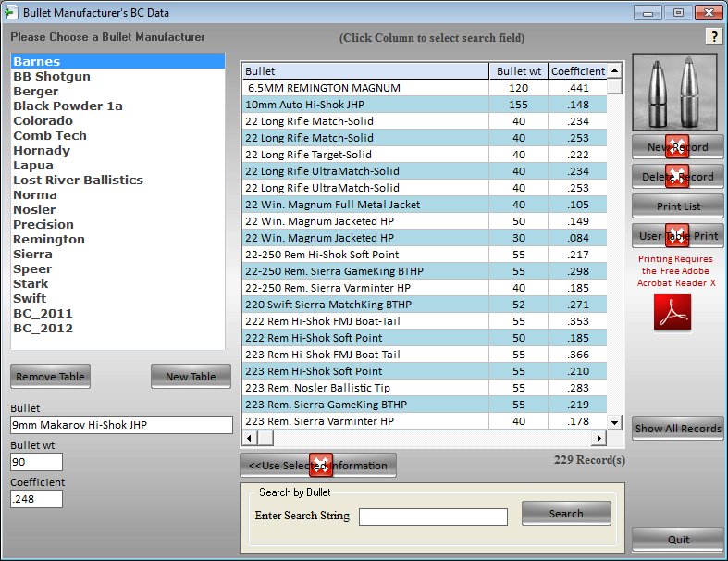
Task: Select 22-250 Rem. Sierra GameKing BTHP row
Action: (425, 271)
